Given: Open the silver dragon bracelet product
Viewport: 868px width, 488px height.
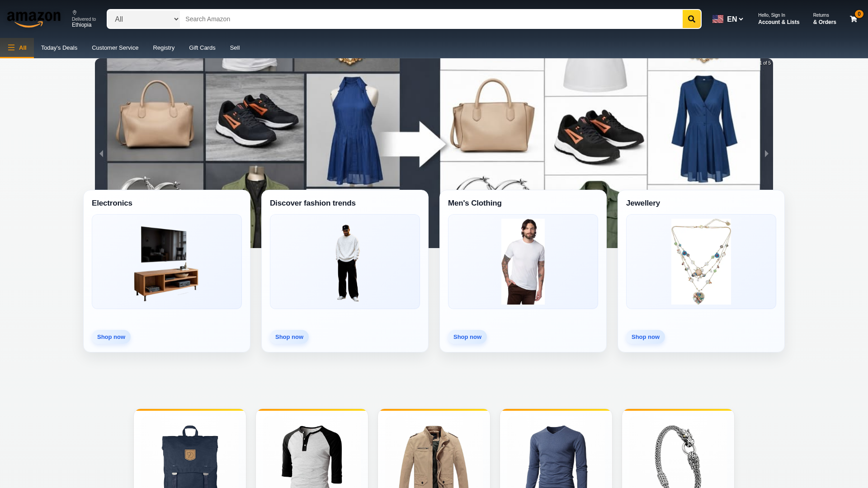Looking at the screenshot, I should [678, 449].
